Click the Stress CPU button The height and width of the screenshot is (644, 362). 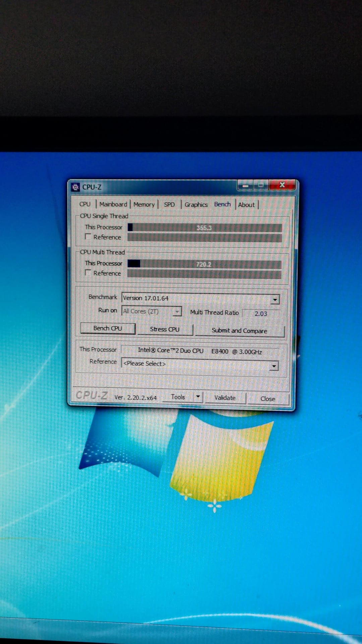(165, 329)
